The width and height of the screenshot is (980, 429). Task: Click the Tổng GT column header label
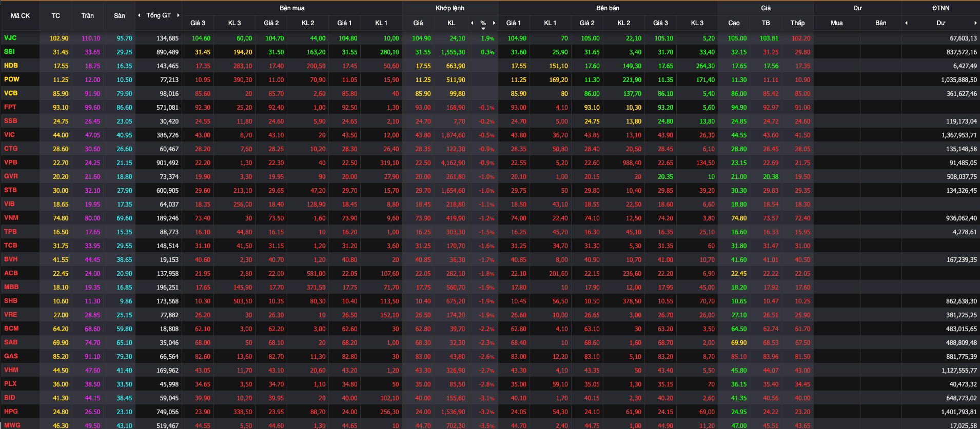coord(159,15)
